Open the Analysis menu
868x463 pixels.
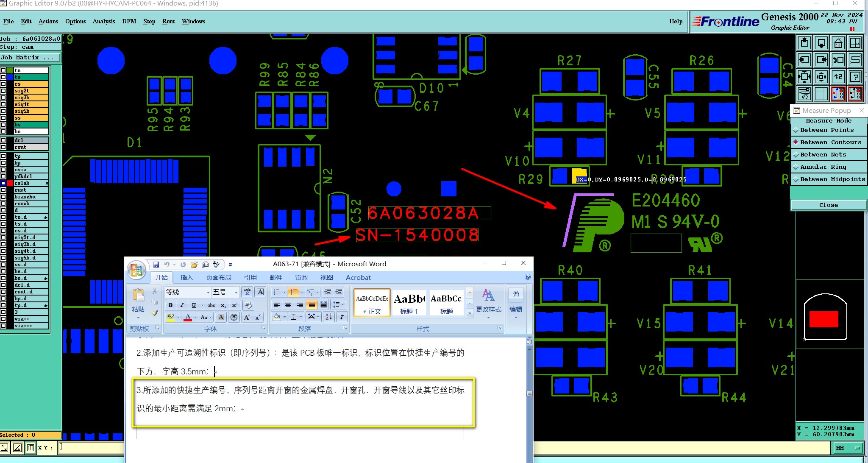(x=104, y=21)
